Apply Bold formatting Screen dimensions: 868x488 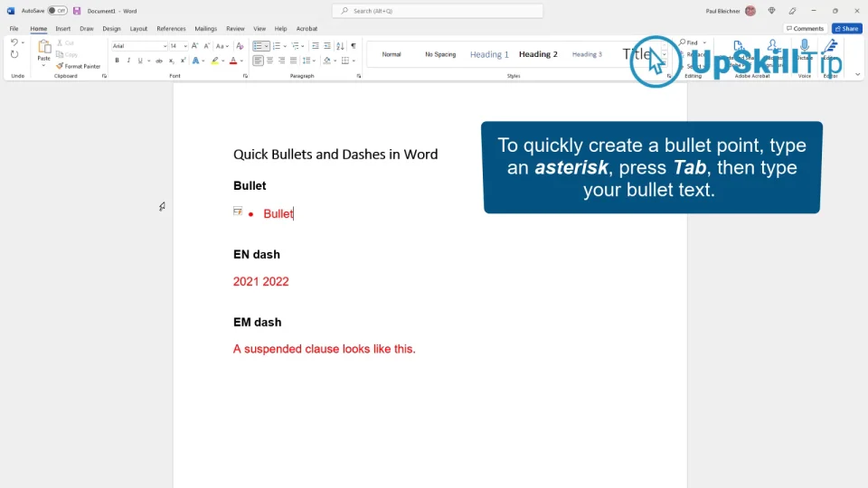(x=117, y=61)
